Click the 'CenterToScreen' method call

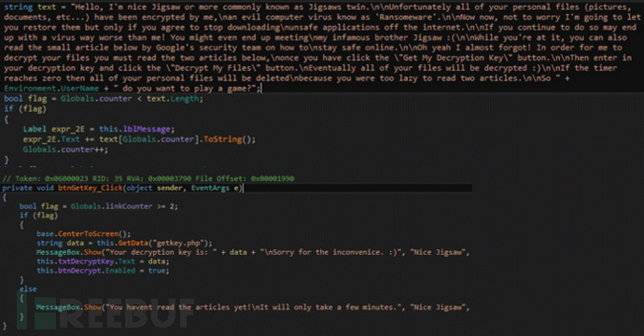pos(88,233)
